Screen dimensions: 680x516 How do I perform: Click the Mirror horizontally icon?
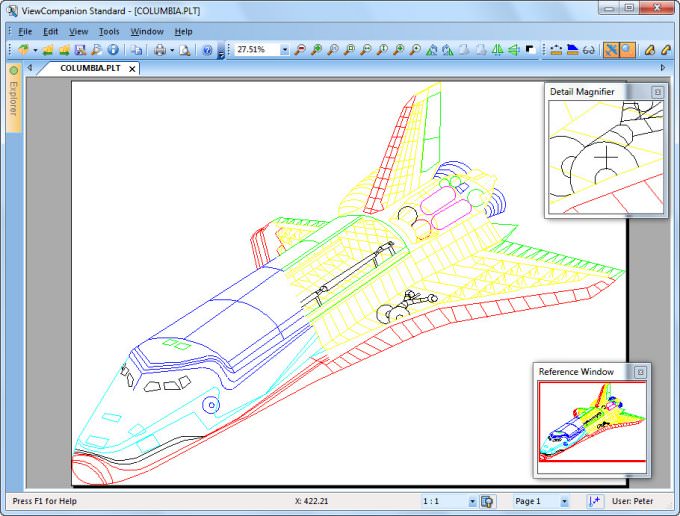497,50
